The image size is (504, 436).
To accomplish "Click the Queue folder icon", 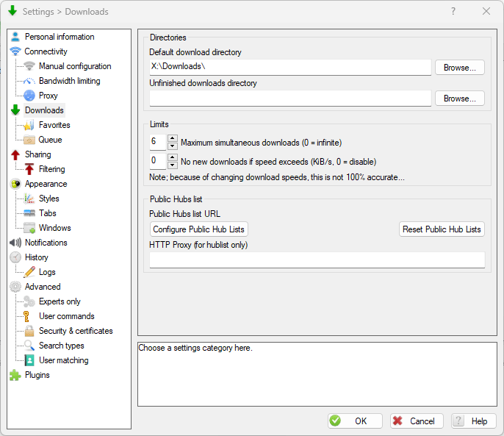I will coord(29,140).
